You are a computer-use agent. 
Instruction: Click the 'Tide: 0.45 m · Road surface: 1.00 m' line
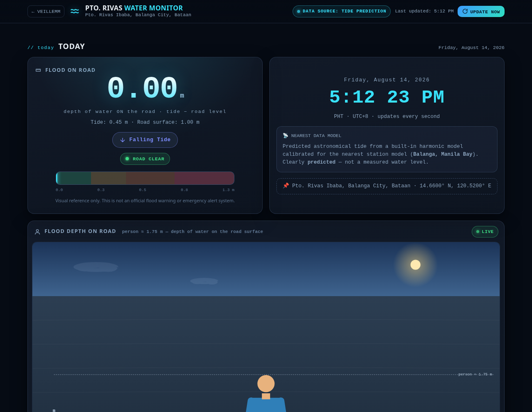(x=145, y=122)
